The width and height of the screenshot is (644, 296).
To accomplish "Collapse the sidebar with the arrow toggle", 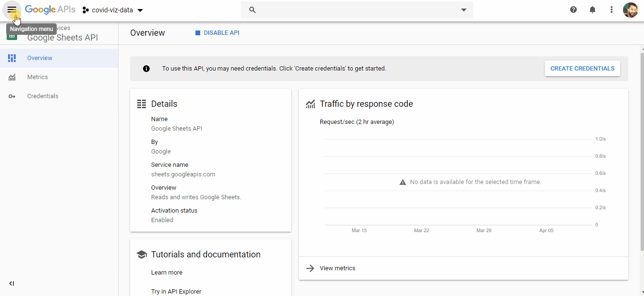I will click(x=11, y=284).
